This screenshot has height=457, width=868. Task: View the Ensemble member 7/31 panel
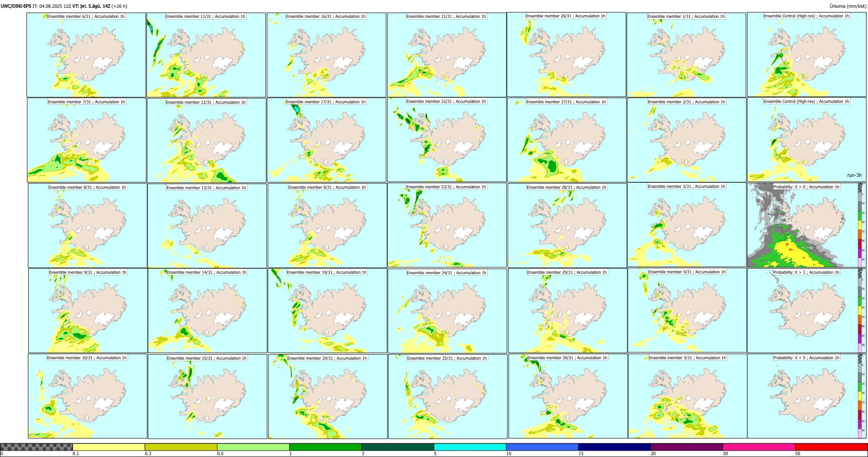tap(87, 140)
